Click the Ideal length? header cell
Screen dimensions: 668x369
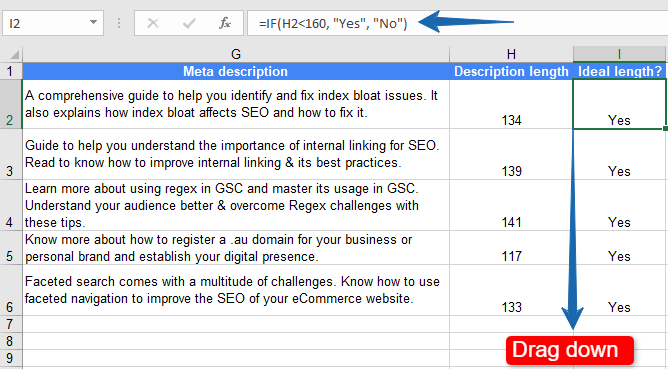click(x=619, y=71)
